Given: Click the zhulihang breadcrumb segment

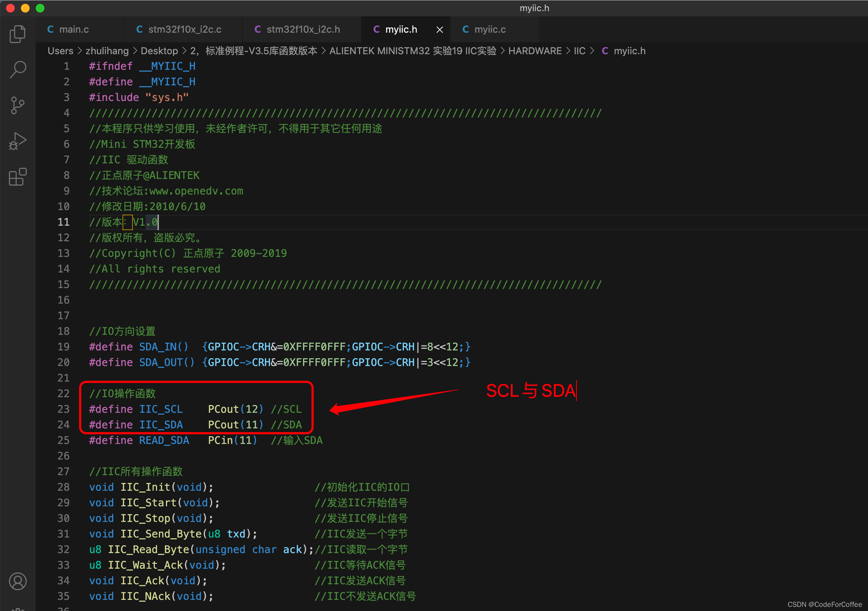Looking at the screenshot, I should (107, 51).
